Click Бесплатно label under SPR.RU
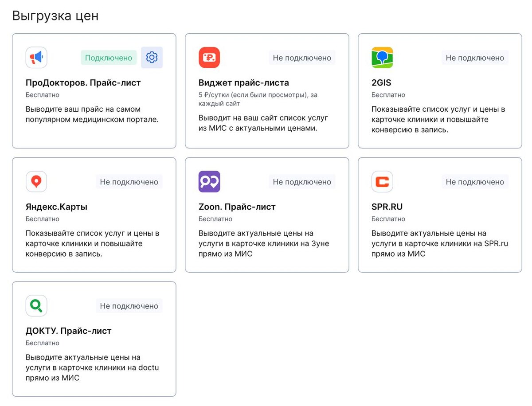 388,219
